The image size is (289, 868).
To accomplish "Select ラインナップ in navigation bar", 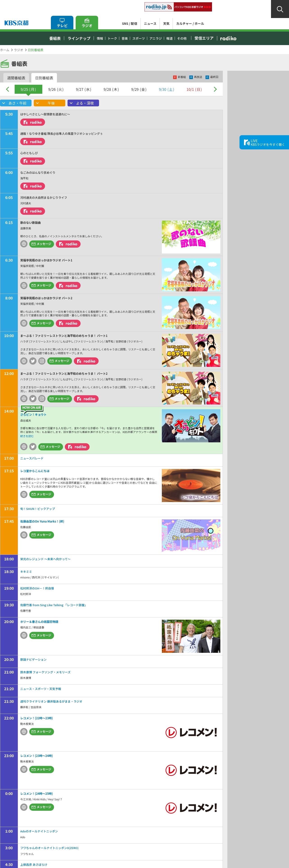I will point(79,38).
